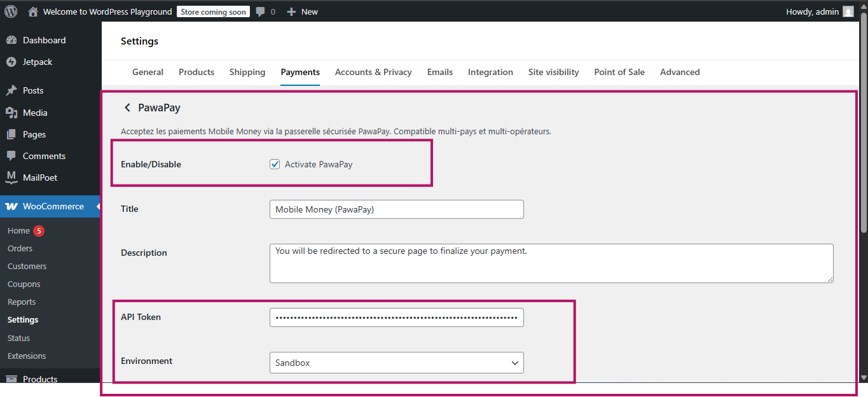View WooCommerce Reports
The image size is (868, 397).
(22, 302)
